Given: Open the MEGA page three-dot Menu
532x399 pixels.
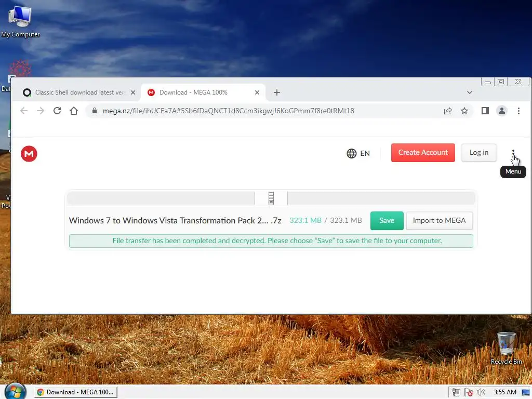Looking at the screenshot, I should (513, 153).
